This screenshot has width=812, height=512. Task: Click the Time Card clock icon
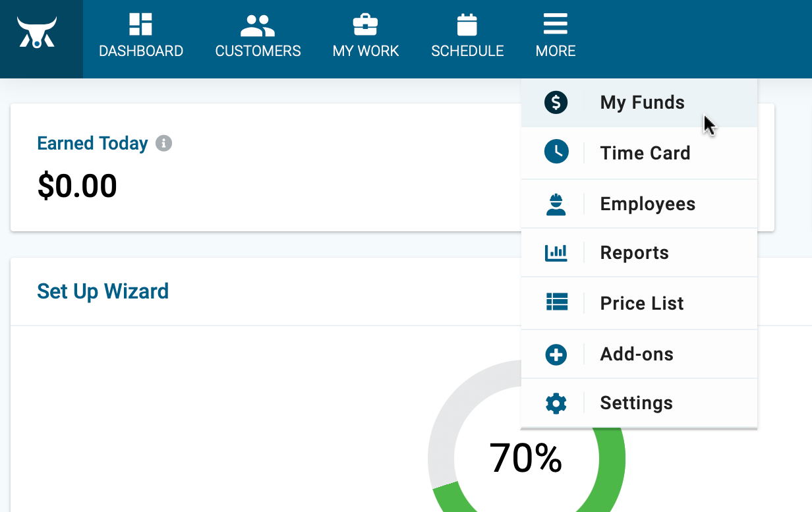(x=556, y=152)
